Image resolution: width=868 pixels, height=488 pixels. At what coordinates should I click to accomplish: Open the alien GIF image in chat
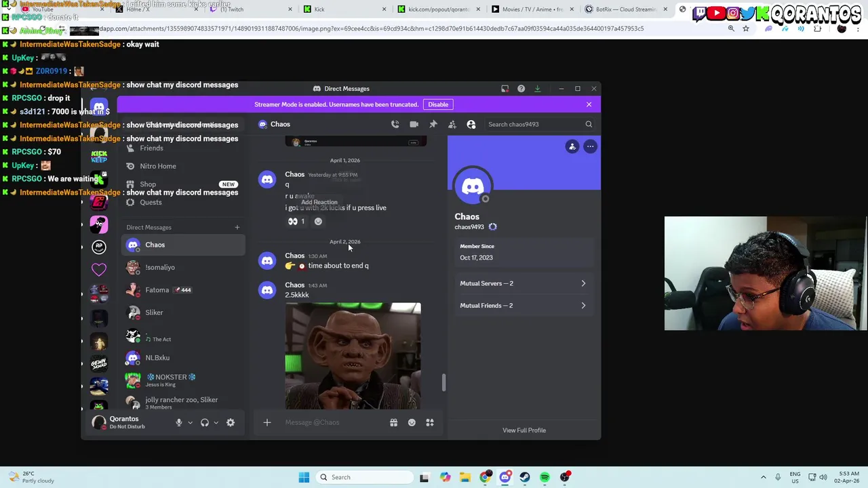pyautogui.click(x=353, y=356)
